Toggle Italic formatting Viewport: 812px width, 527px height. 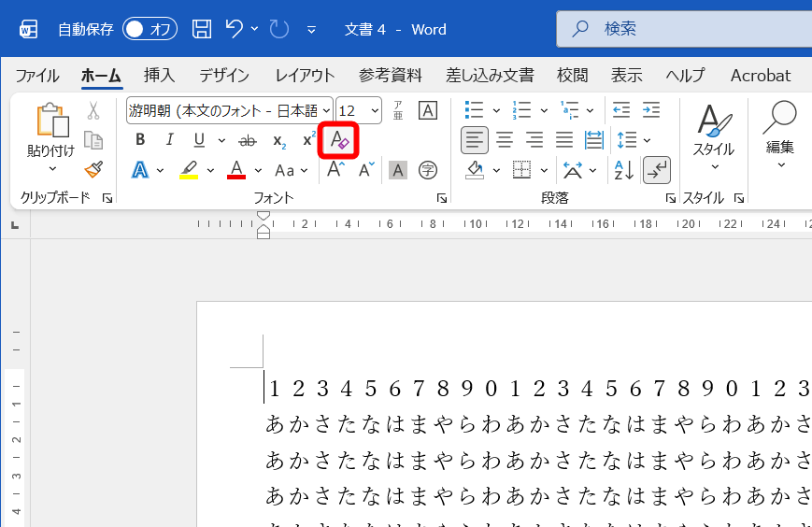169,140
